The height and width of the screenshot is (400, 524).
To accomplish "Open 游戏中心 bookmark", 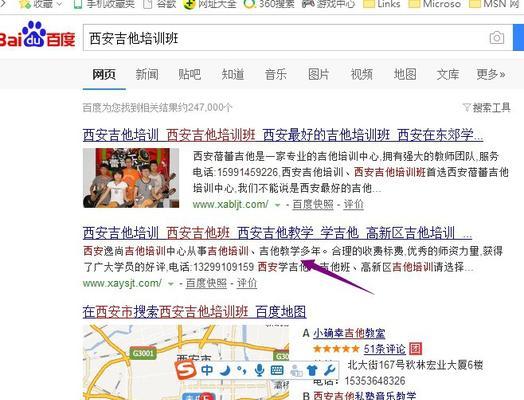I will point(329,4).
